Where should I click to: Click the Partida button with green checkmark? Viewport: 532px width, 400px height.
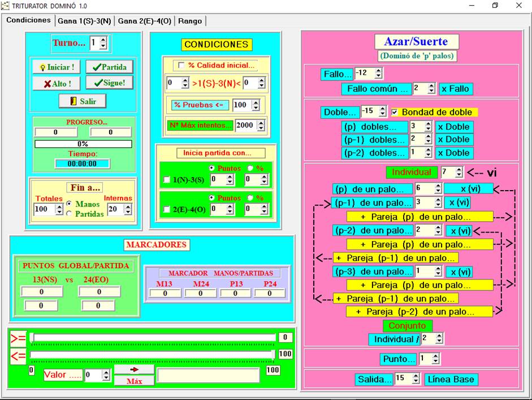(x=110, y=67)
